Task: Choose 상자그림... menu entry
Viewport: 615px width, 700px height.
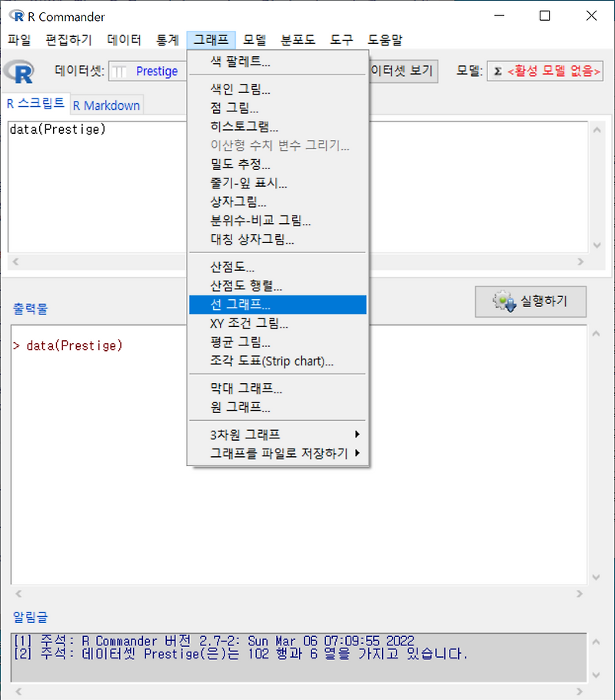Action: [x=278, y=202]
